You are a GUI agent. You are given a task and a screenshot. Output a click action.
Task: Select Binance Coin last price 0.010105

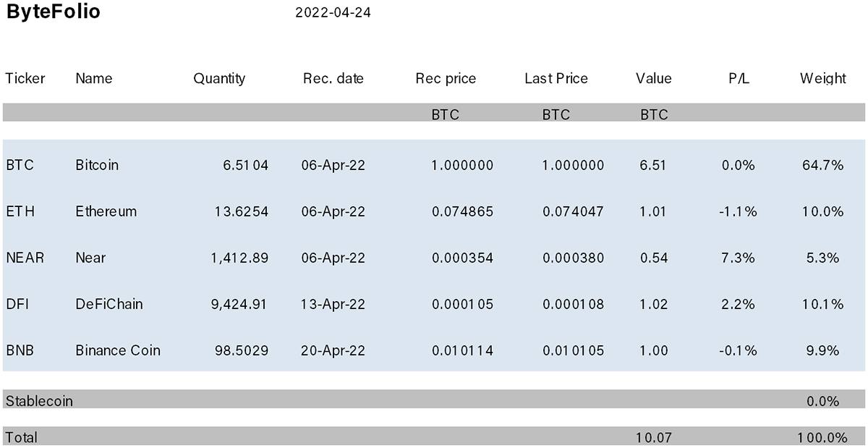pos(573,350)
